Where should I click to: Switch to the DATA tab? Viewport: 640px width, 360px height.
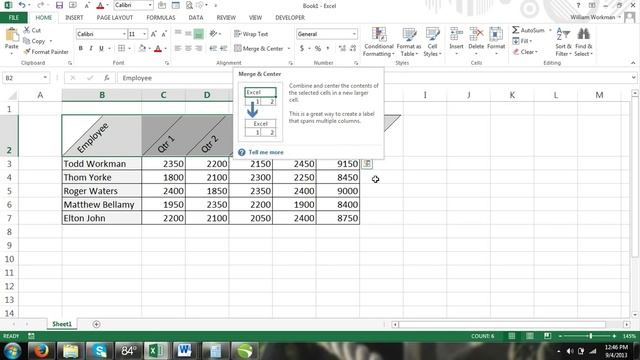point(196,18)
